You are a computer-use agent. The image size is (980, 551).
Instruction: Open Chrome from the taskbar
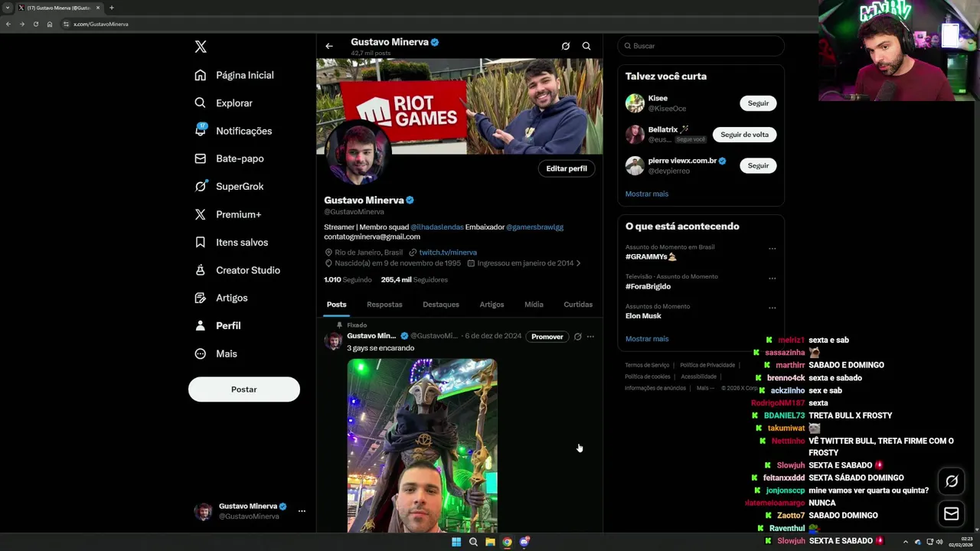(x=507, y=542)
